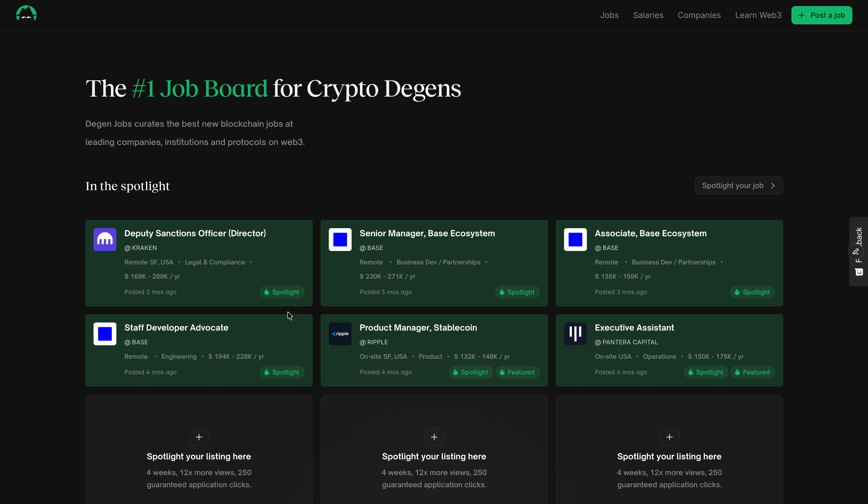Open the Jobs menu item
The image size is (868, 504).
pos(609,15)
